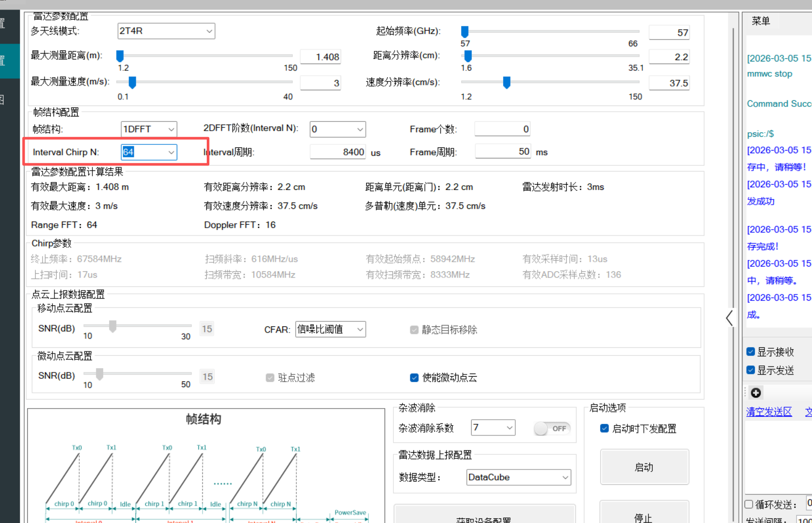Expand the Interval Chirp N dropdown

[171, 152]
